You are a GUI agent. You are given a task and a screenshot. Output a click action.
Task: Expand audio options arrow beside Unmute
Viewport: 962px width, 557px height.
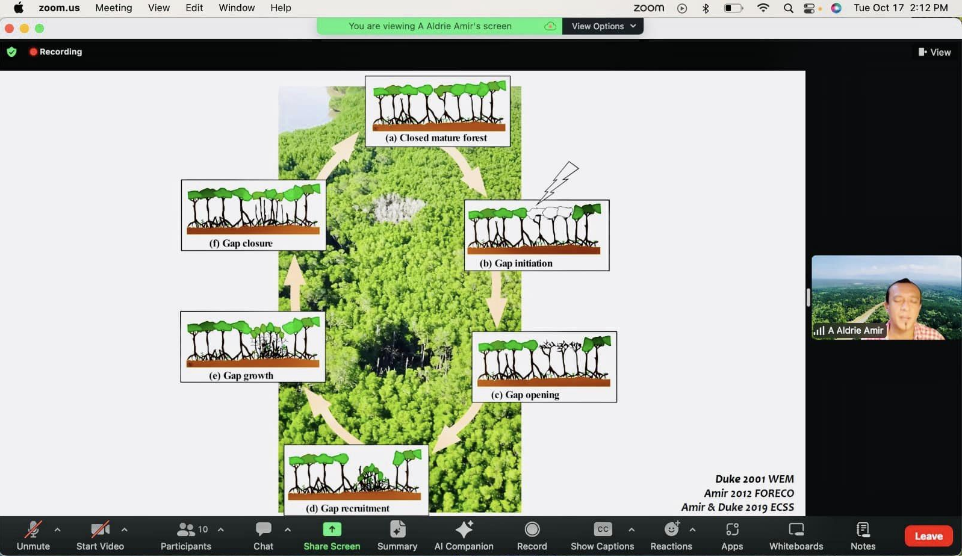[57, 529]
